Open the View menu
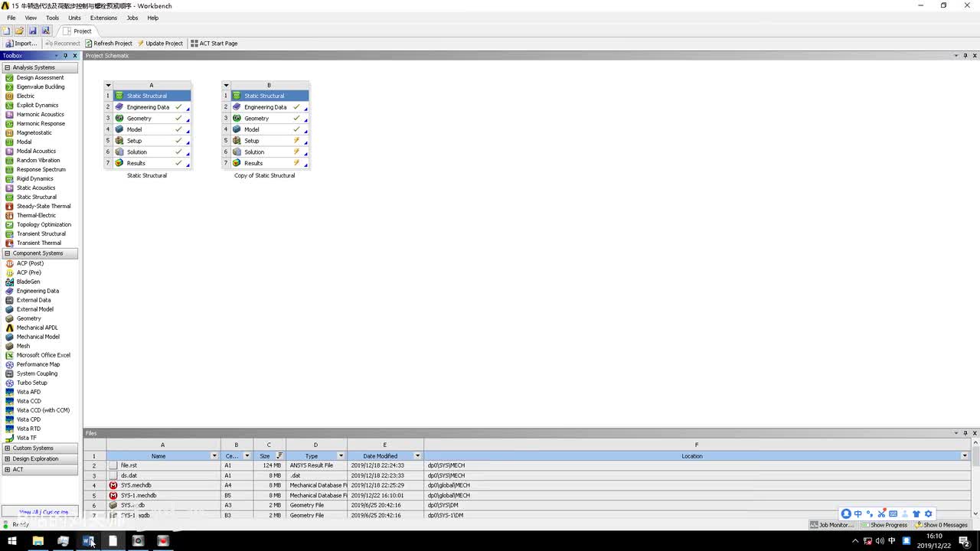The height and width of the screenshot is (551, 980). point(31,18)
